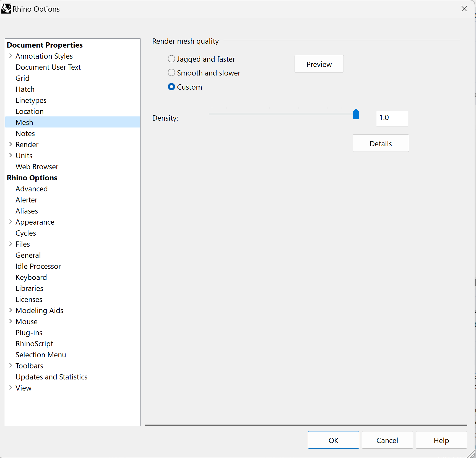476x458 pixels.
Task: Select the Mouse tree label
Action: pyautogui.click(x=27, y=322)
